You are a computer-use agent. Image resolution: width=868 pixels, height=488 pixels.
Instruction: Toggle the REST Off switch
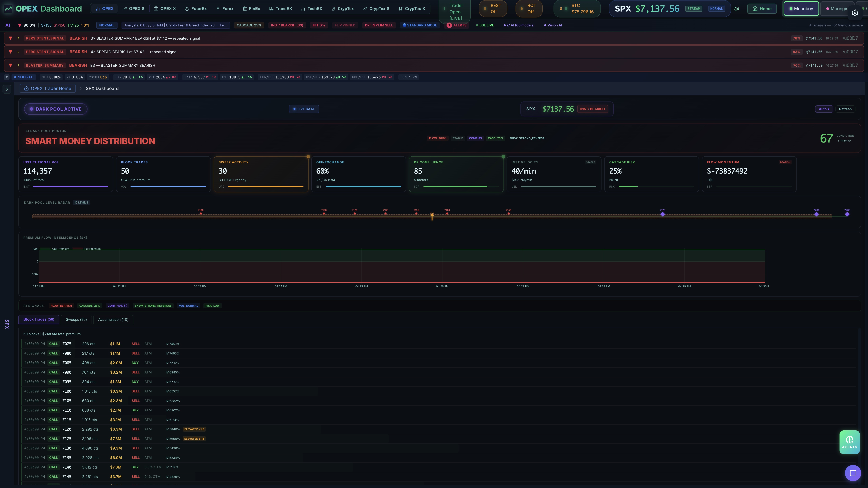[x=493, y=9]
